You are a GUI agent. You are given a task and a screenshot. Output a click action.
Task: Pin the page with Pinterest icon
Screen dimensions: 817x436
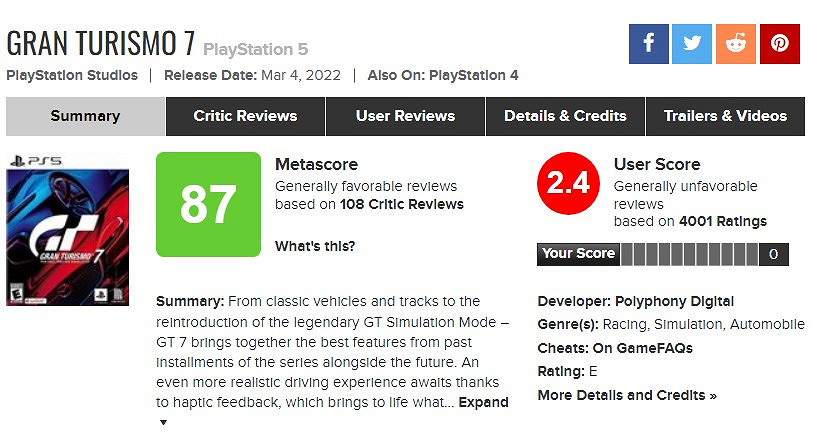click(x=780, y=44)
